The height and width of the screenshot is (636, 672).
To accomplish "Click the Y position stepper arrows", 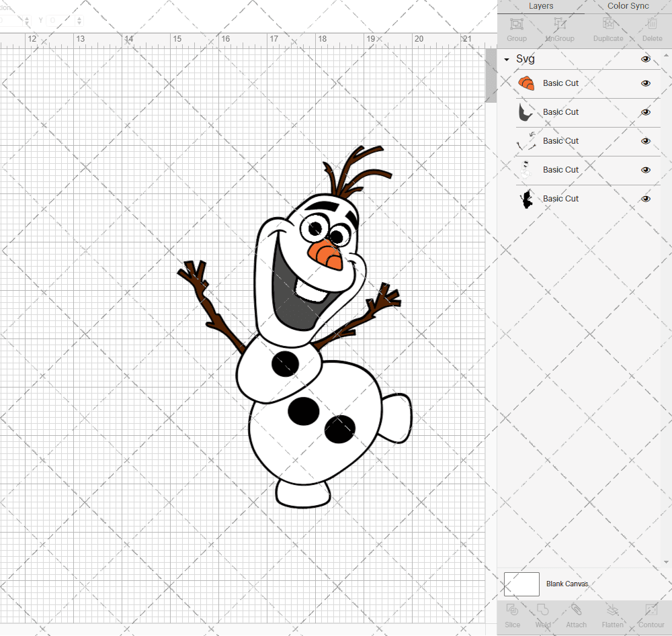I will point(79,21).
